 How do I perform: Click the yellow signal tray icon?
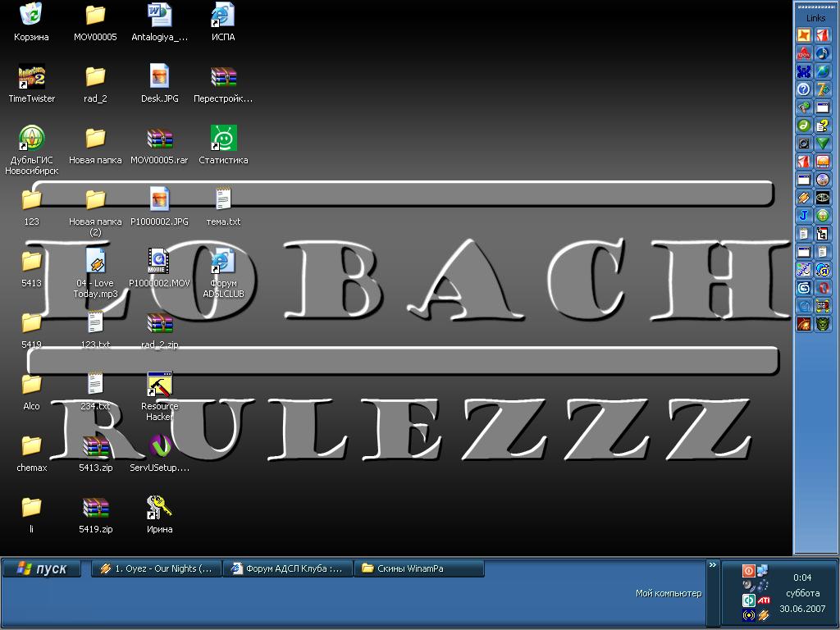pos(748,615)
